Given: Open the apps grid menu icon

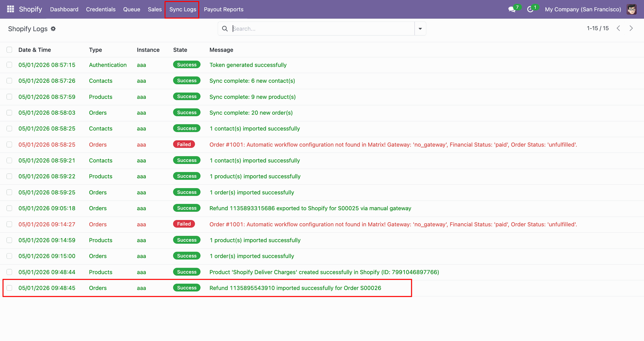Looking at the screenshot, I should (10, 9).
